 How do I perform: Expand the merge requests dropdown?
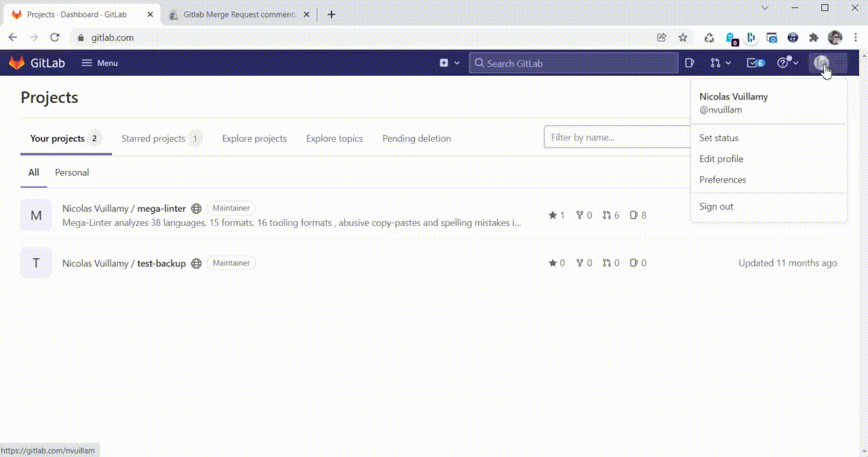(720, 63)
